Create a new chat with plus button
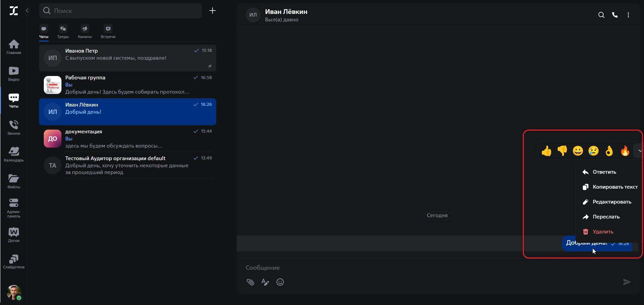 [x=213, y=11]
